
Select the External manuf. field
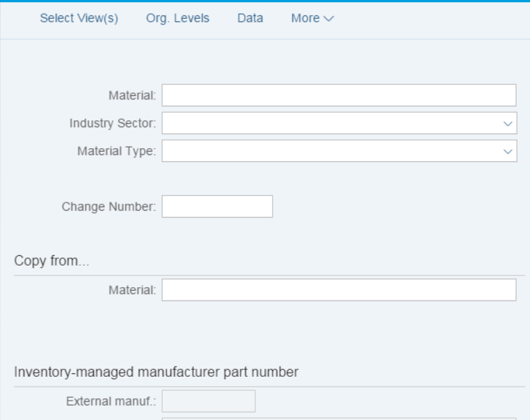(x=209, y=401)
